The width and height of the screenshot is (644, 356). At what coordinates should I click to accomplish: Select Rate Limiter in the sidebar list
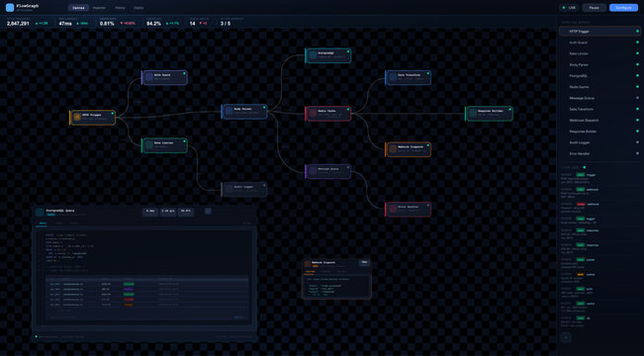(599, 53)
